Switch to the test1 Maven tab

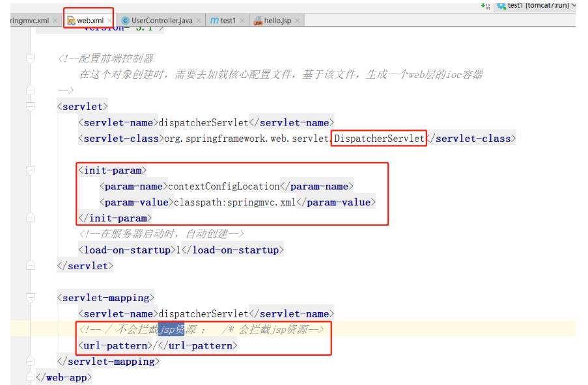(x=228, y=21)
